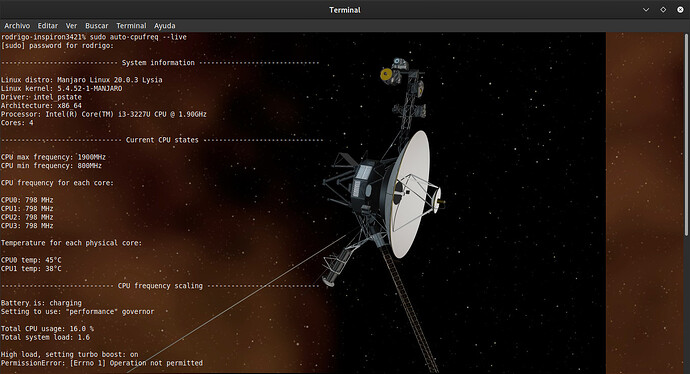
Task: Click the Total CPU usage 16.0 % line
Action: 47,329
